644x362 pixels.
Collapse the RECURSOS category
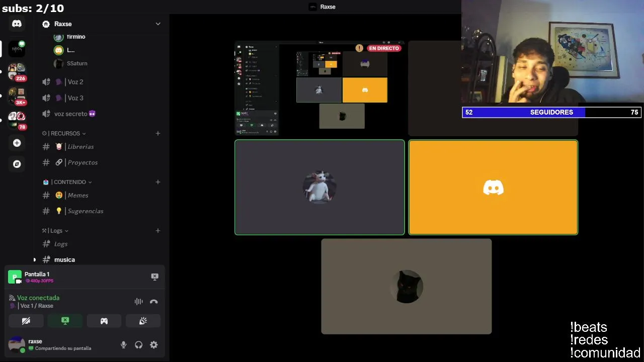tap(64, 133)
